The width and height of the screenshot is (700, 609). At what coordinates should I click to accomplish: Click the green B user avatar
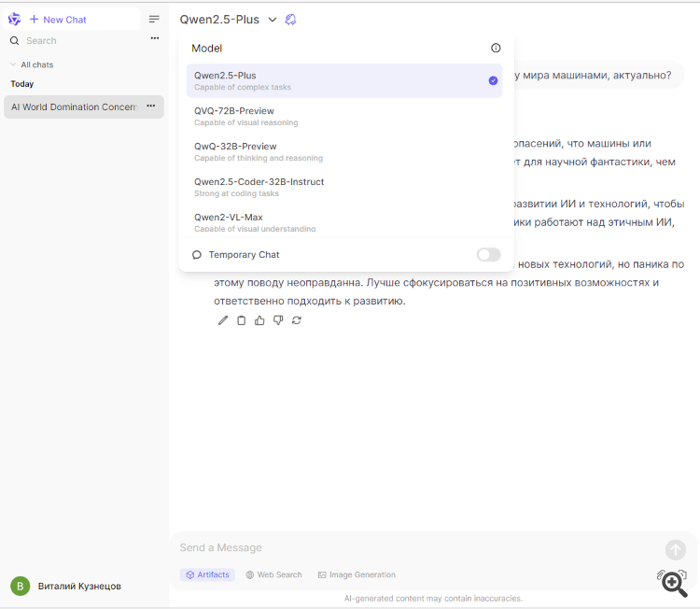(x=21, y=587)
